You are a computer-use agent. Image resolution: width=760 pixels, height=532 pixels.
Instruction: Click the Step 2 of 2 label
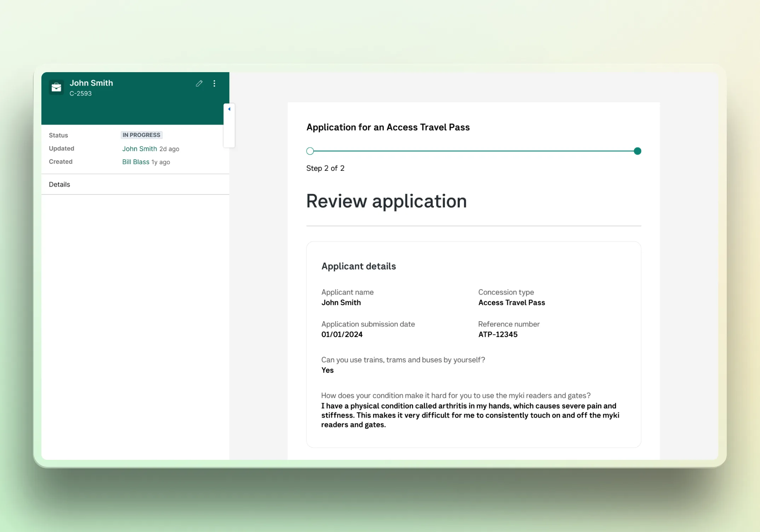pos(325,168)
